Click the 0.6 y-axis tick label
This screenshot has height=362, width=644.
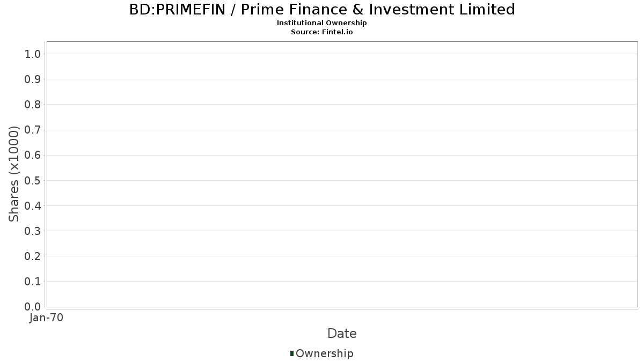(x=33, y=155)
